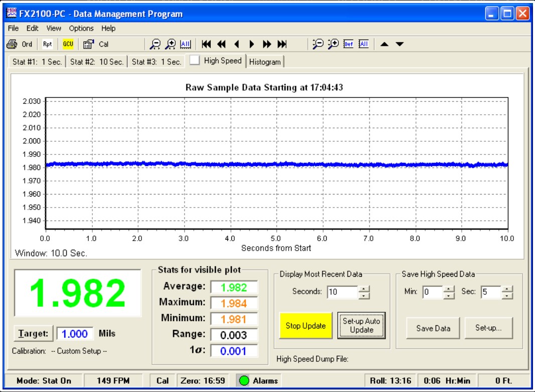
Task: Click the printer Ord icon in toolbar
Action: coord(12,44)
